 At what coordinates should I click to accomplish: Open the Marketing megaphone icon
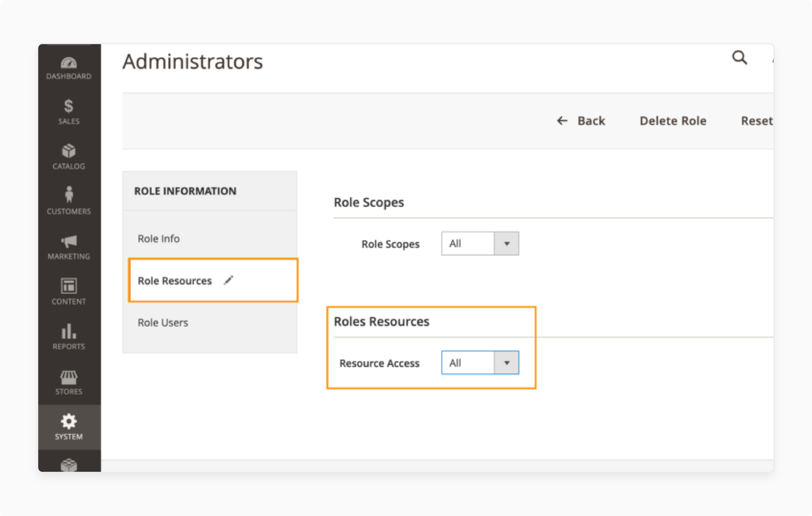point(69,241)
